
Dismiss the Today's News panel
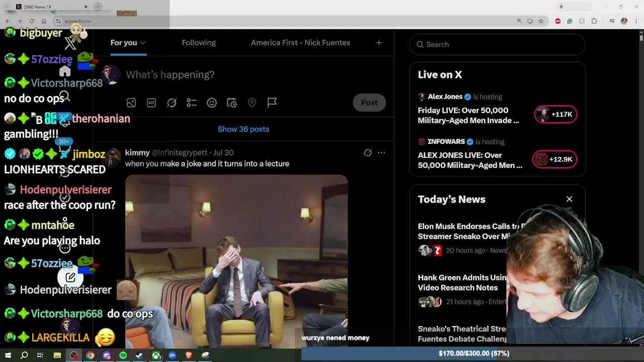point(570,199)
